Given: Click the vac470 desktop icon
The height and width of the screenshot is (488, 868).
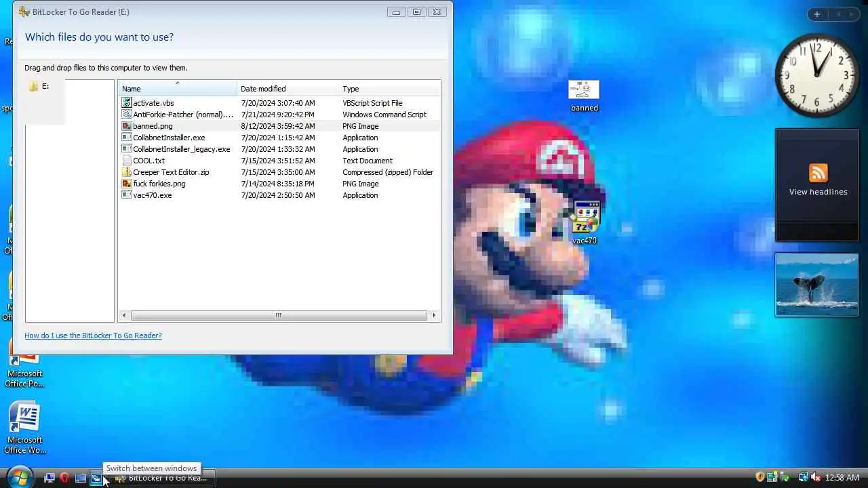Looking at the screenshot, I should (585, 222).
